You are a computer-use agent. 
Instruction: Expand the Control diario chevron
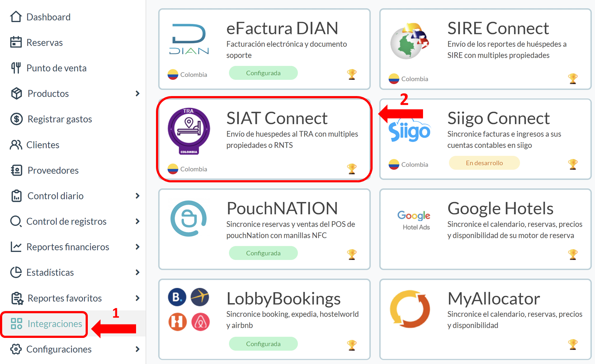click(137, 196)
